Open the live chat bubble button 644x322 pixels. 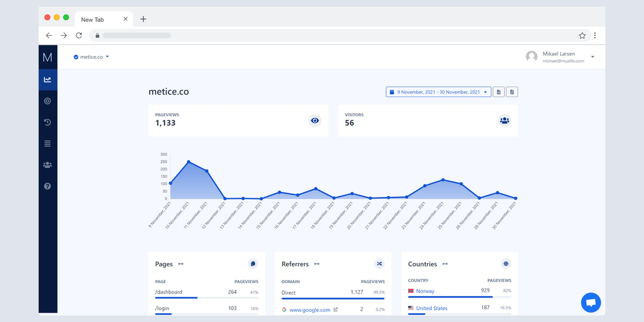click(591, 303)
